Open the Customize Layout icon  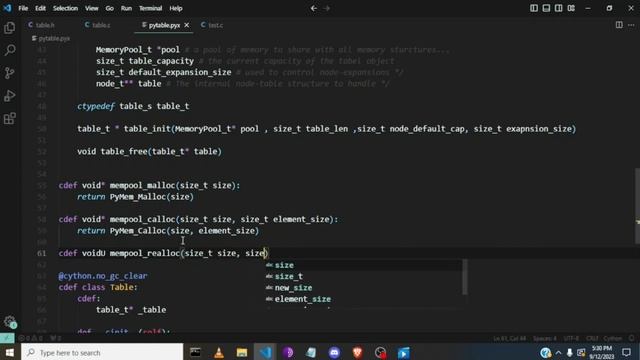coord(571,8)
